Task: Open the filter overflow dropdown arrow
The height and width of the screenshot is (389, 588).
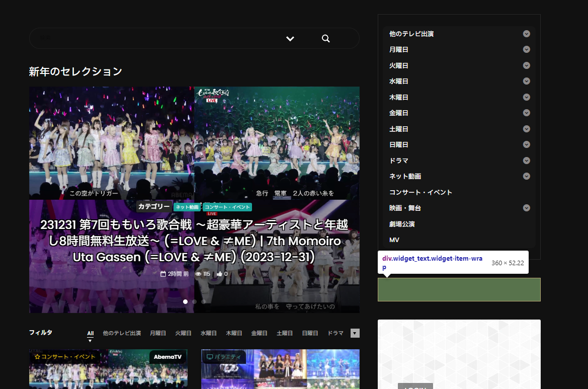Action: tap(355, 333)
